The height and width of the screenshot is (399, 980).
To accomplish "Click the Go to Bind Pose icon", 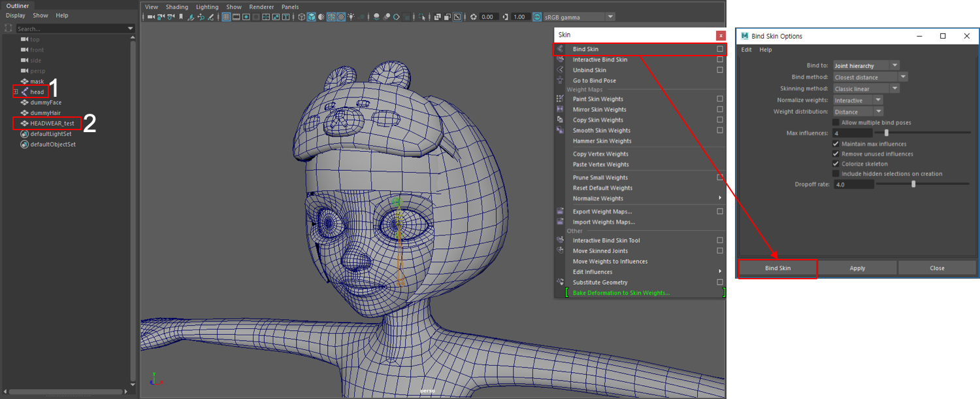I will tap(560, 80).
